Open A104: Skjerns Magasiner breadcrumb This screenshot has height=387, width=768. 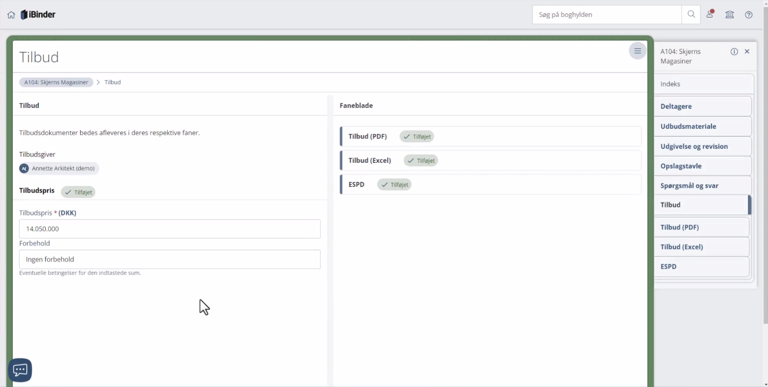[x=56, y=82]
